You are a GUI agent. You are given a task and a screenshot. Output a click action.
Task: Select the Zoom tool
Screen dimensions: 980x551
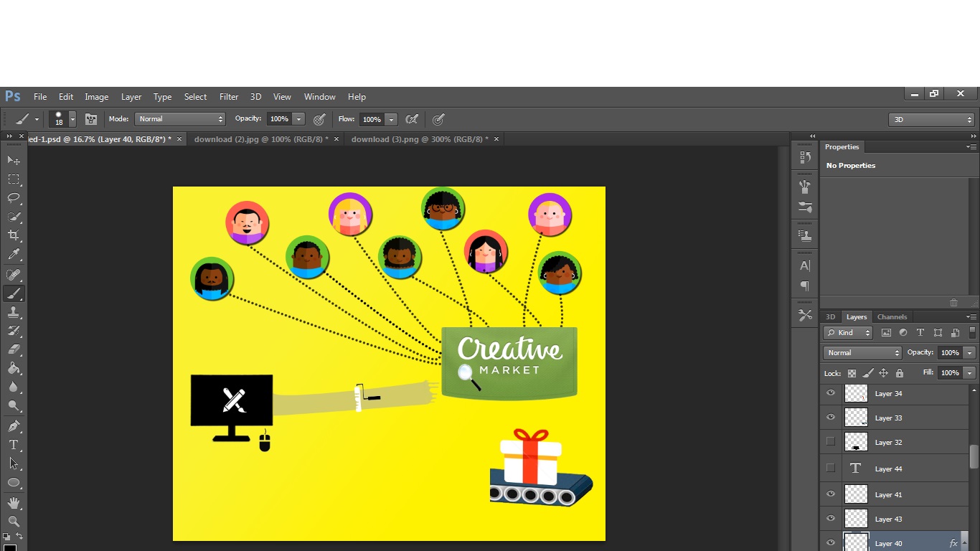[x=14, y=522]
